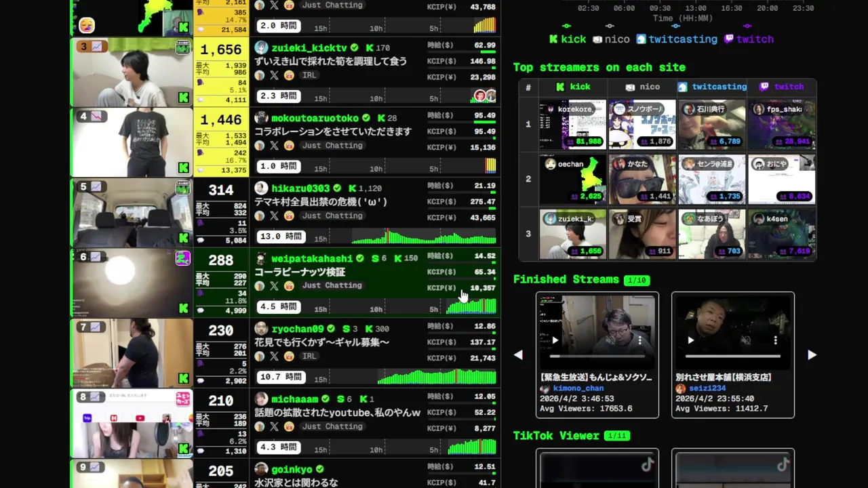Click the IRL category tag in zuieki_kicktv's row

pos(309,75)
